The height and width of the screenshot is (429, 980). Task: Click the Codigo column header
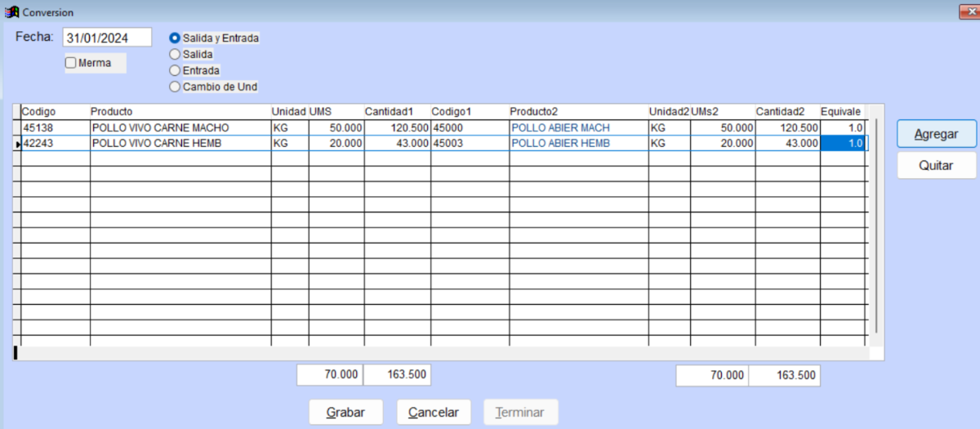point(55,111)
